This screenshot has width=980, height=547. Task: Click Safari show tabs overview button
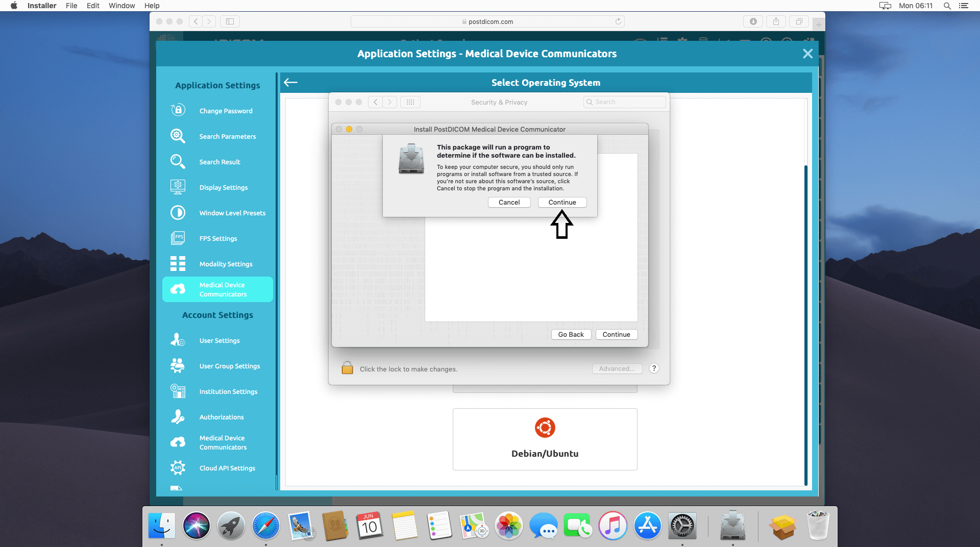click(799, 21)
